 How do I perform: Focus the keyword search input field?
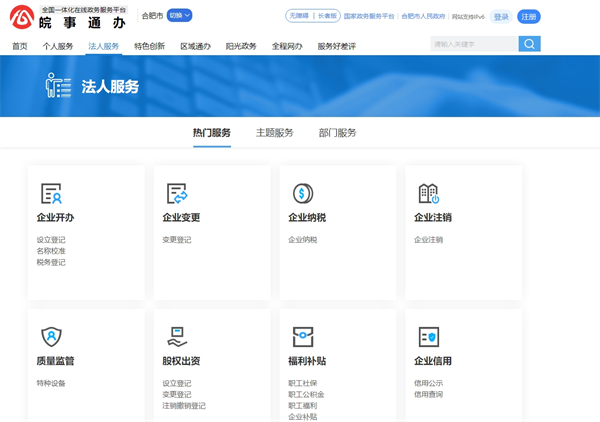point(474,44)
